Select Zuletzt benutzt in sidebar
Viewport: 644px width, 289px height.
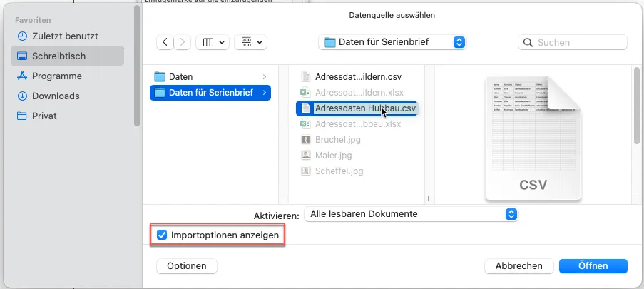click(64, 36)
